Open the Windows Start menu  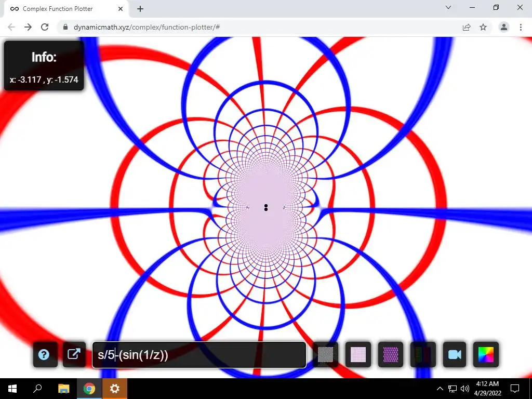12,389
